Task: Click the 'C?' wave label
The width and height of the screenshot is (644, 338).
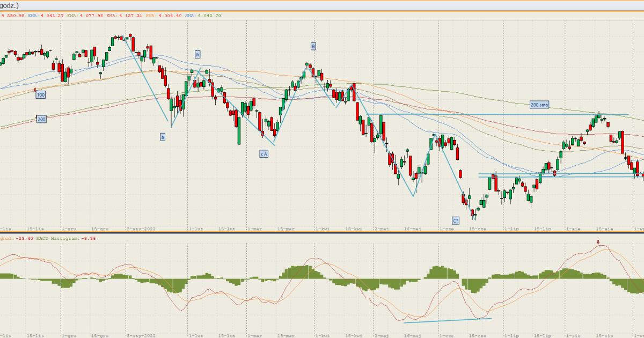Action: (x=456, y=221)
